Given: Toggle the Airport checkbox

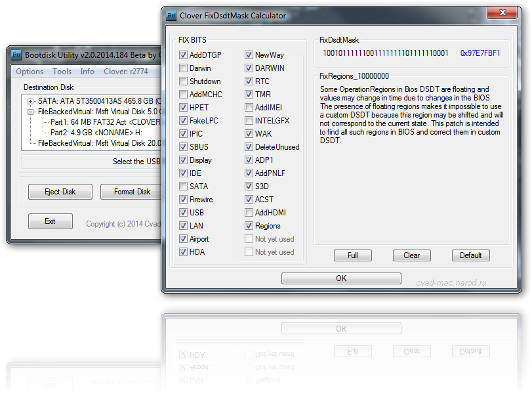Looking at the screenshot, I should pos(183,239).
